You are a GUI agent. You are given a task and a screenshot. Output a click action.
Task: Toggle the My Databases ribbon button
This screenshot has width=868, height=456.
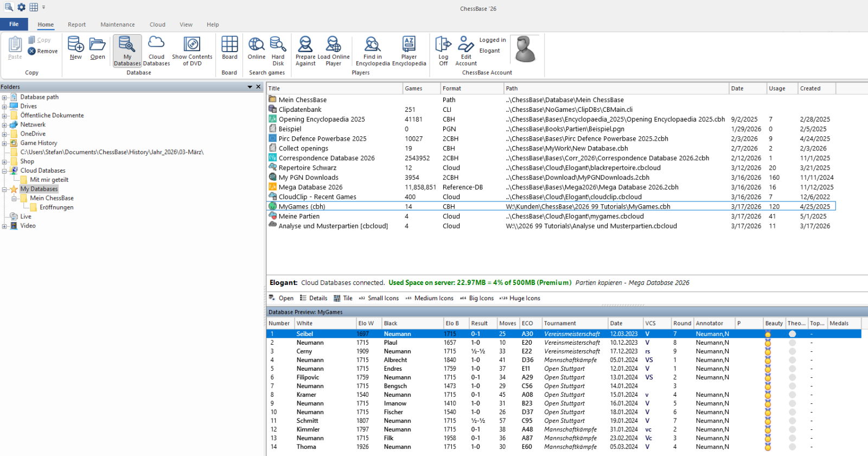click(x=127, y=50)
